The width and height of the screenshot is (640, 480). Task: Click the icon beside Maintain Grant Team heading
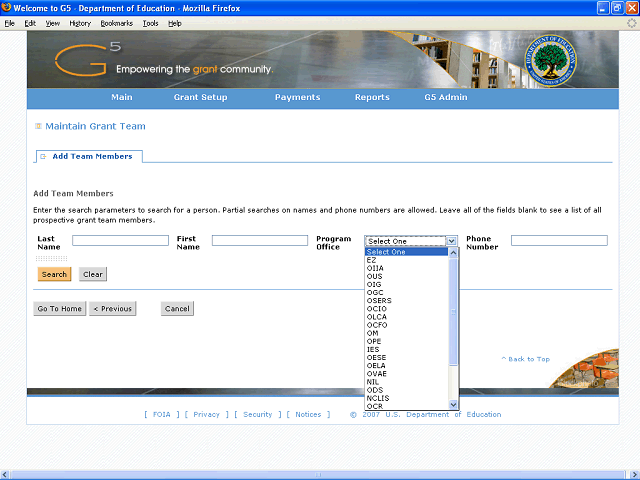tap(38, 126)
